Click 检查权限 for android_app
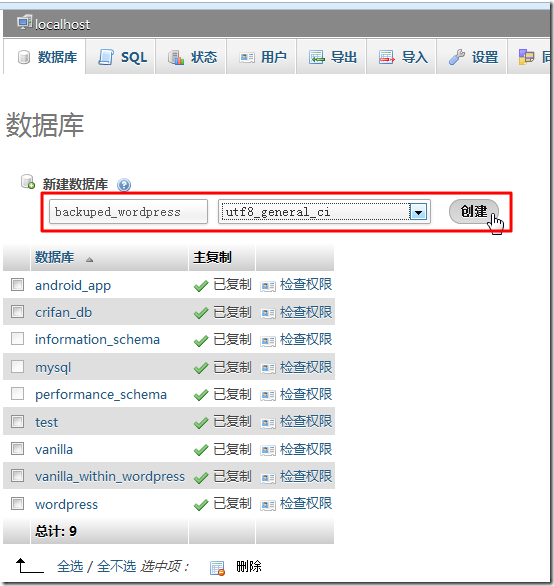Screen dimensions: 554x586 click(x=306, y=284)
